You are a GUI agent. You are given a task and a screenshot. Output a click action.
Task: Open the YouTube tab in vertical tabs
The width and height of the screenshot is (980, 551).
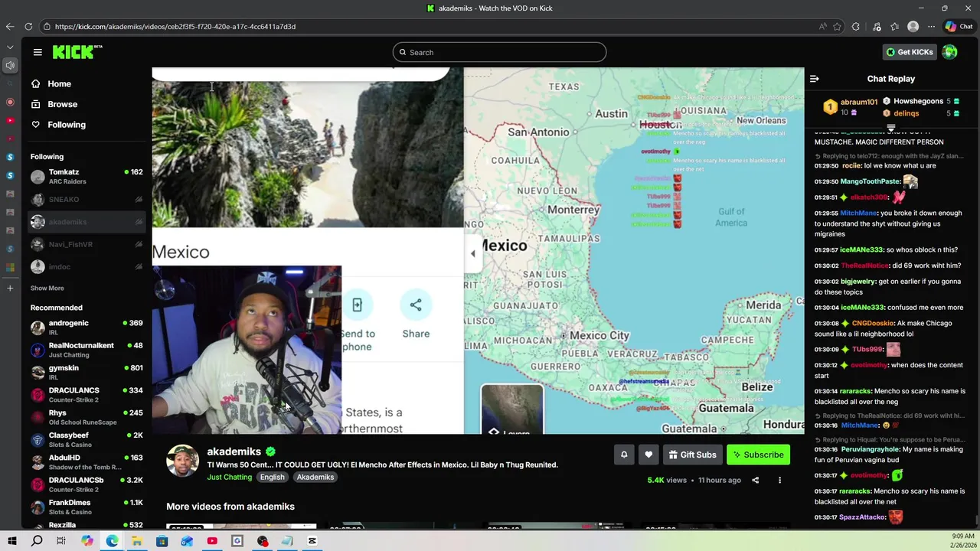pos(10,120)
